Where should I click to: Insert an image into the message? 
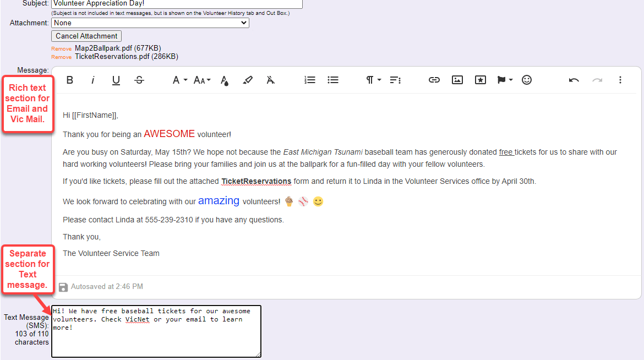(x=457, y=80)
